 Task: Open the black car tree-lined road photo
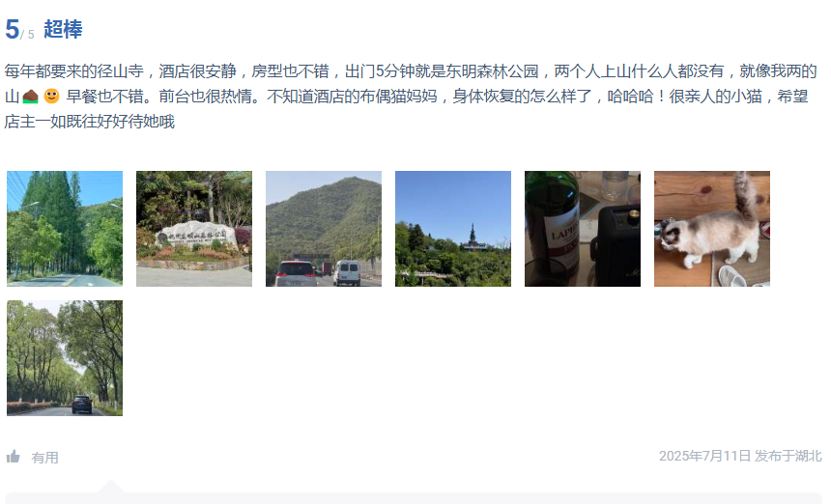[x=65, y=358]
